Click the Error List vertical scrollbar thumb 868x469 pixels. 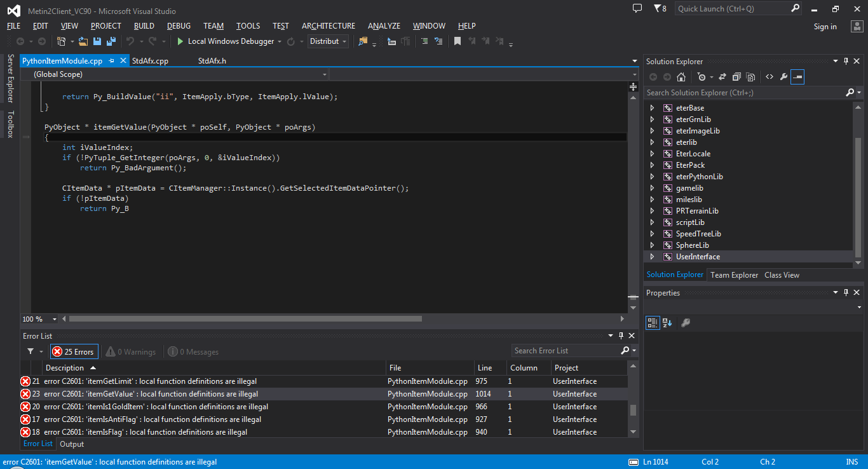point(633,410)
